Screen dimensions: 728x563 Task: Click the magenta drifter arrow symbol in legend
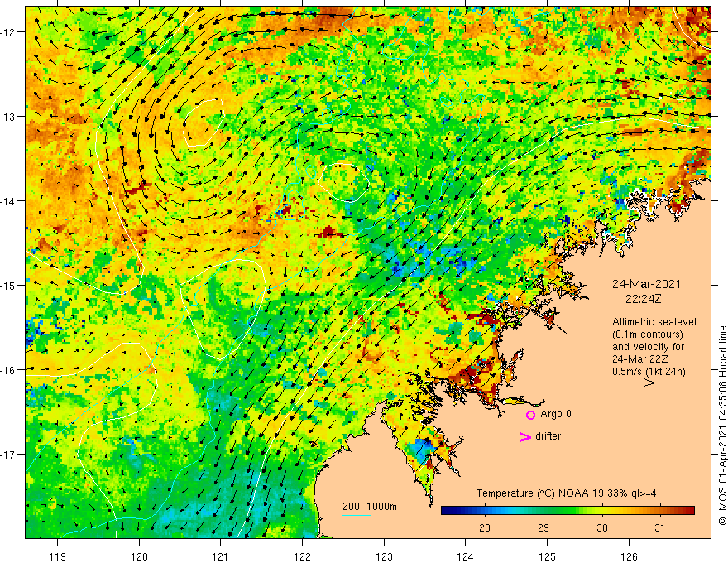pyautogui.click(x=525, y=436)
